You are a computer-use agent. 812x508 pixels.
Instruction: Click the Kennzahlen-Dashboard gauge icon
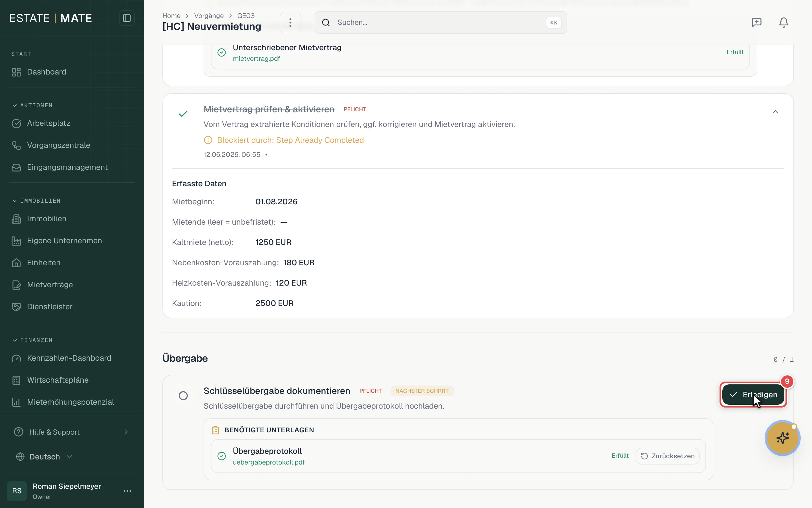(16, 358)
